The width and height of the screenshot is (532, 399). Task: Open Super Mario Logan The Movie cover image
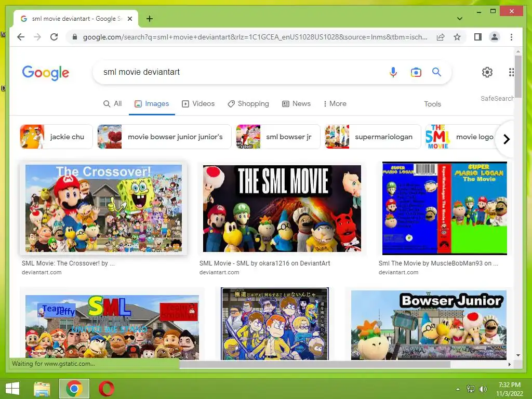pos(445,208)
